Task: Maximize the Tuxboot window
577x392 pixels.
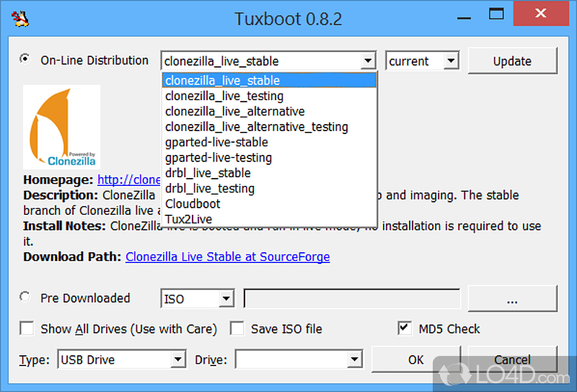Action: [496, 14]
